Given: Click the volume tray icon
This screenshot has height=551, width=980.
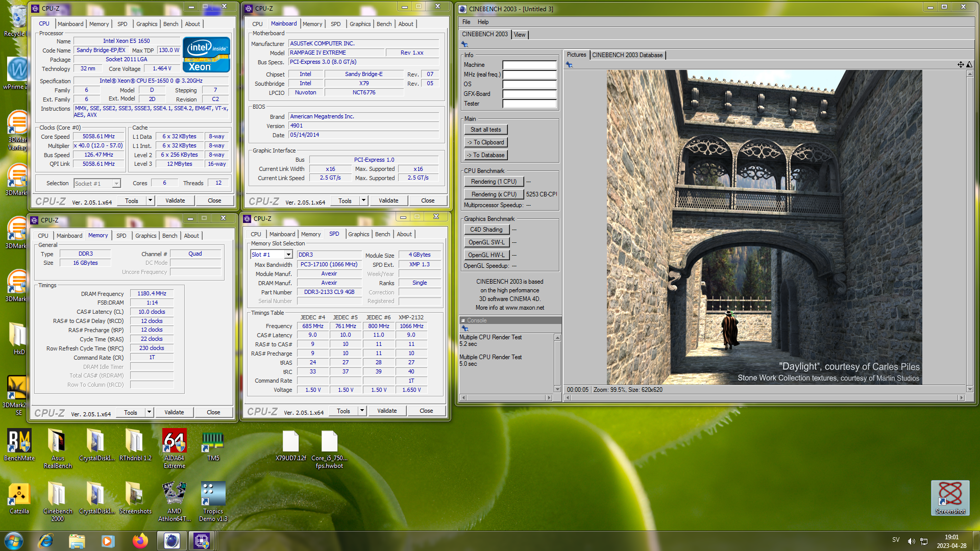Looking at the screenshot, I should 911,541.
